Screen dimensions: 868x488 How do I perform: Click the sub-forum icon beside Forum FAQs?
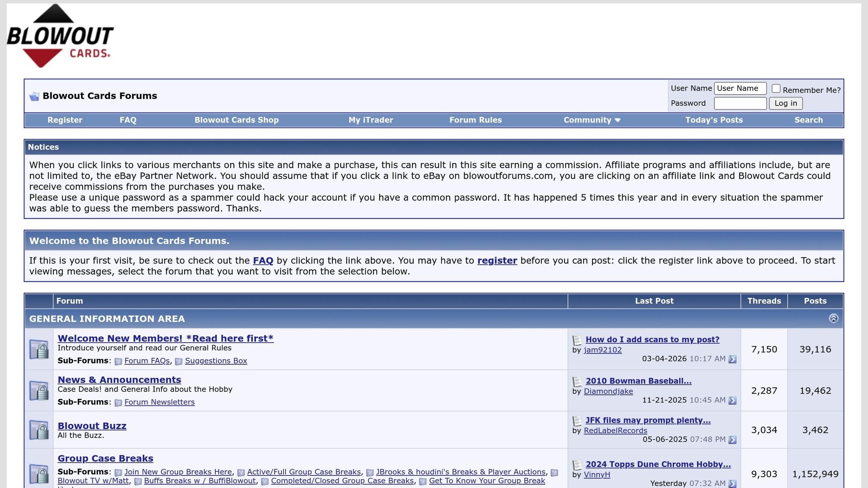coord(119,361)
